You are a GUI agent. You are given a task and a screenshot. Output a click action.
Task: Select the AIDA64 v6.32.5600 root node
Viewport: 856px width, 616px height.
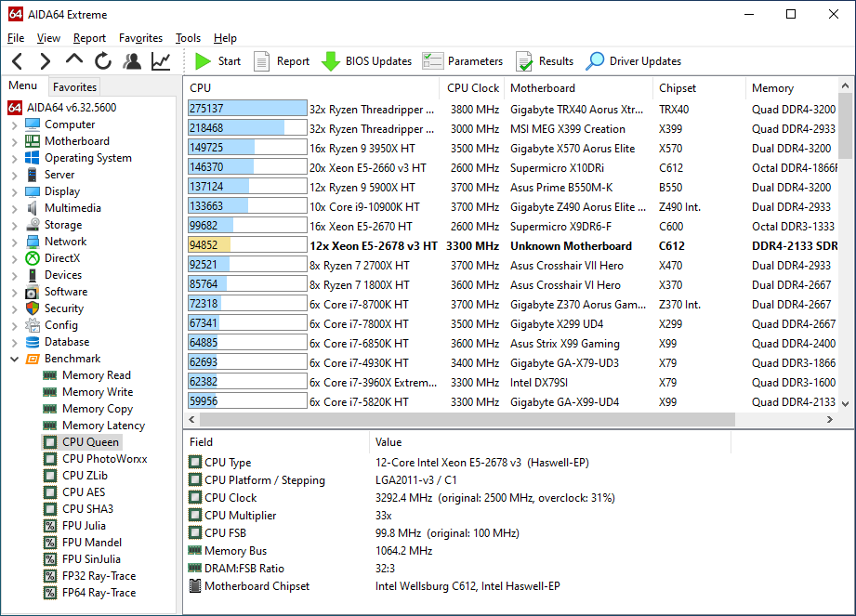(72, 108)
